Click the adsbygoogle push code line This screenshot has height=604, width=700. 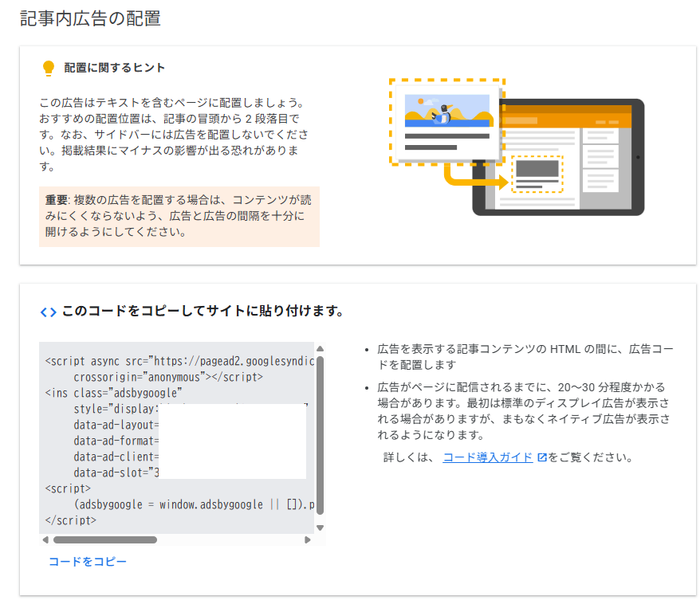click(x=191, y=504)
